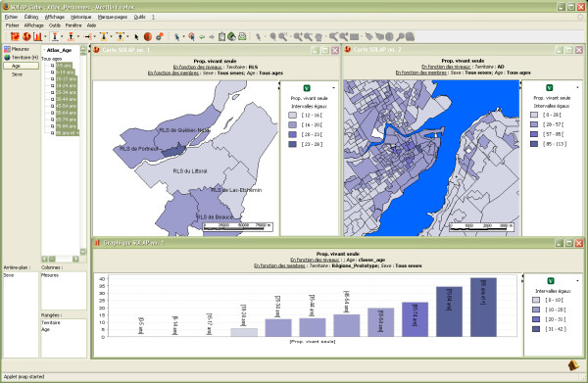Open the SOLAP Fenêtre menu
588x383 pixels.
[x=73, y=25]
